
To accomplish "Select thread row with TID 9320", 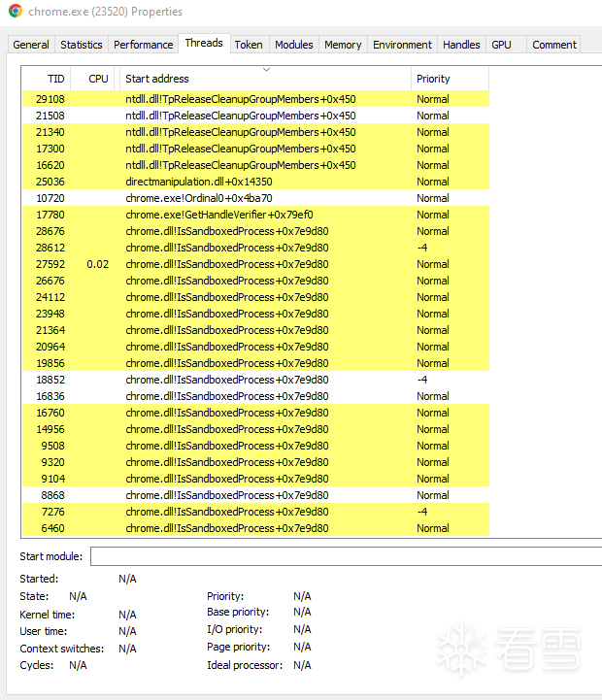I will (x=256, y=462).
